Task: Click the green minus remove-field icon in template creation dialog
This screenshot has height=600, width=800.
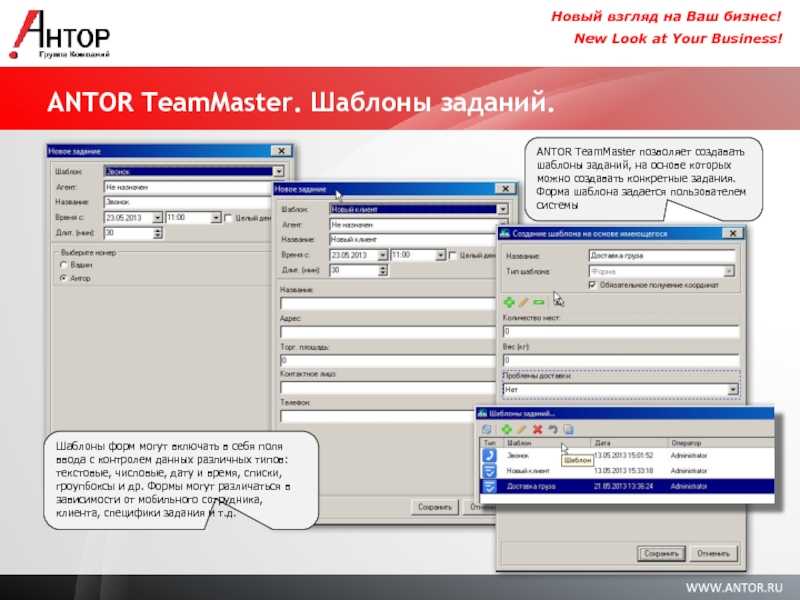Action: pyautogui.click(x=539, y=302)
